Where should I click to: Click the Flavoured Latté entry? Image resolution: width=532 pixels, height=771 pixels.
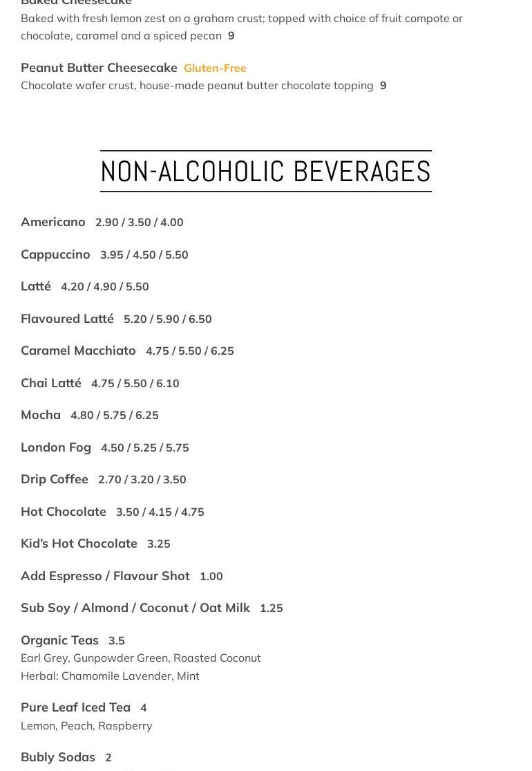coord(67,319)
